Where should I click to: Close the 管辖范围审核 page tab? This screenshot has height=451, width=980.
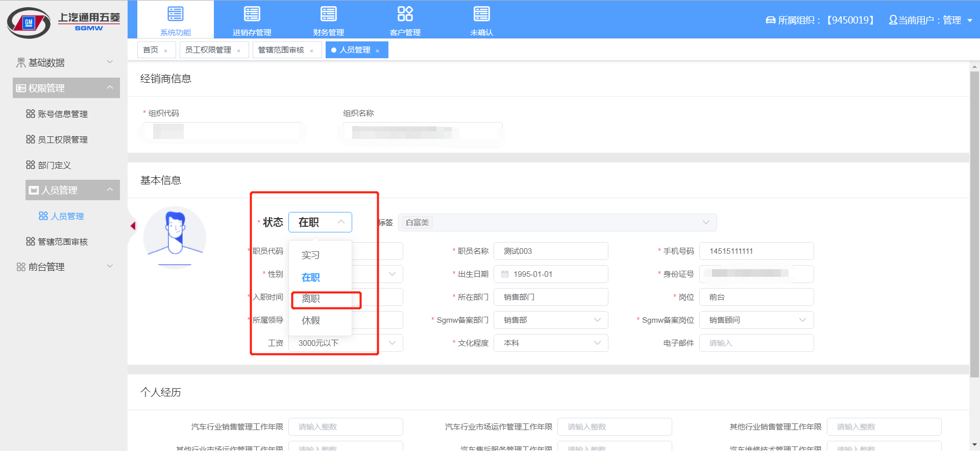[x=311, y=51]
